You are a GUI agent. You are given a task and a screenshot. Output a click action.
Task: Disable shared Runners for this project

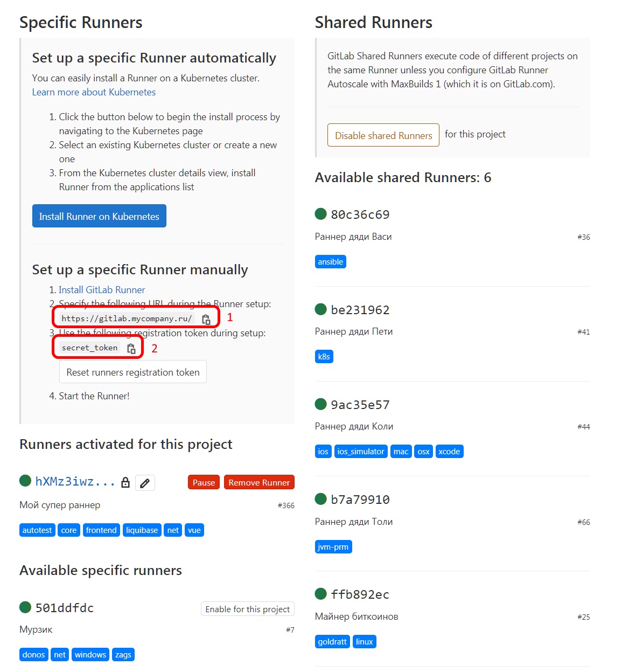(383, 135)
